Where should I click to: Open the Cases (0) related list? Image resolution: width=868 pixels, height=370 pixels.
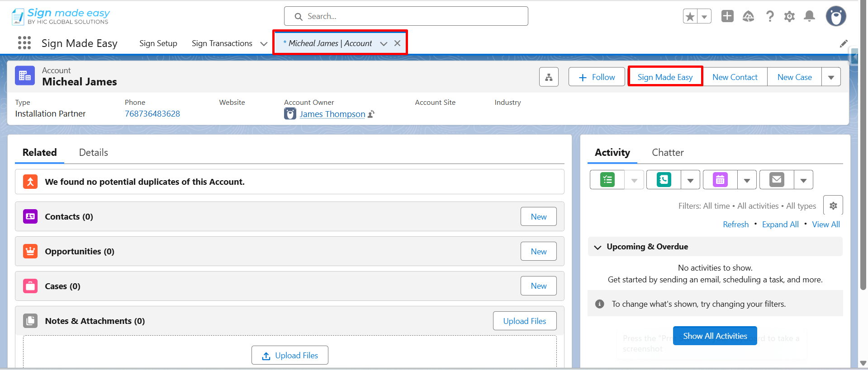coord(62,286)
